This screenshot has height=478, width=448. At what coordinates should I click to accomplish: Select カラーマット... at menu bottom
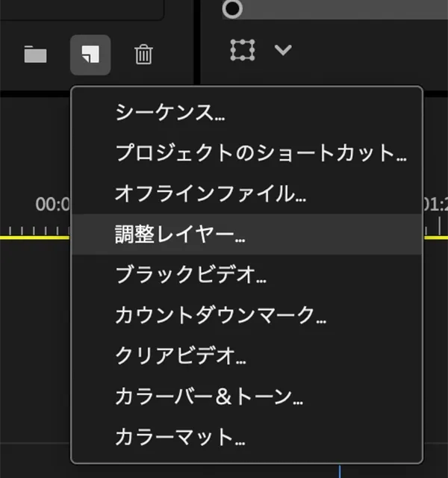tap(246, 437)
